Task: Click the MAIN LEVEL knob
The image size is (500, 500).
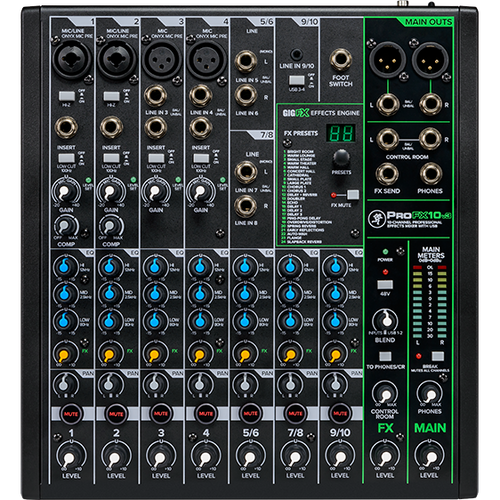Action: click(x=429, y=456)
